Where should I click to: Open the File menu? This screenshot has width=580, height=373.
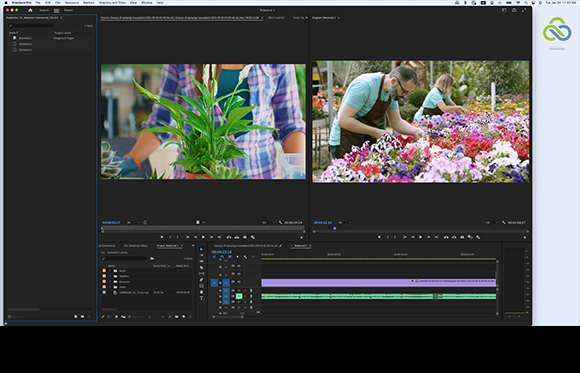tap(38, 3)
